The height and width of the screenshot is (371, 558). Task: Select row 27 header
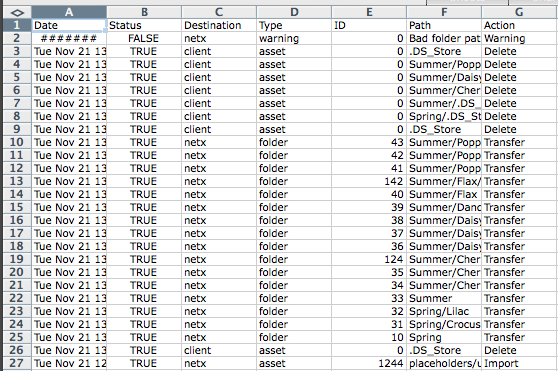(x=17, y=363)
